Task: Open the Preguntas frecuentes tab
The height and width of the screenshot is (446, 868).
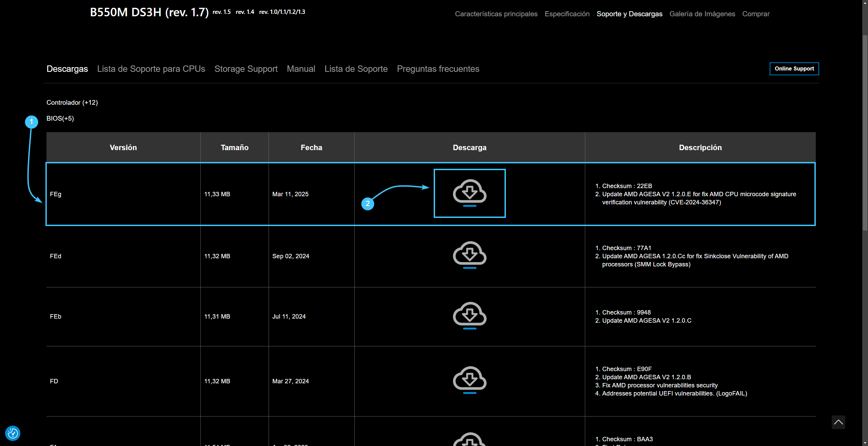Action: (438, 69)
